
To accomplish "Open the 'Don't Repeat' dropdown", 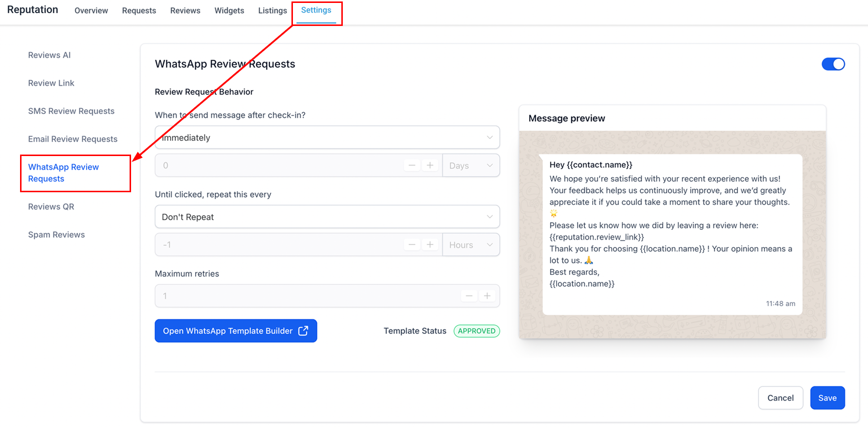I will coord(327,217).
